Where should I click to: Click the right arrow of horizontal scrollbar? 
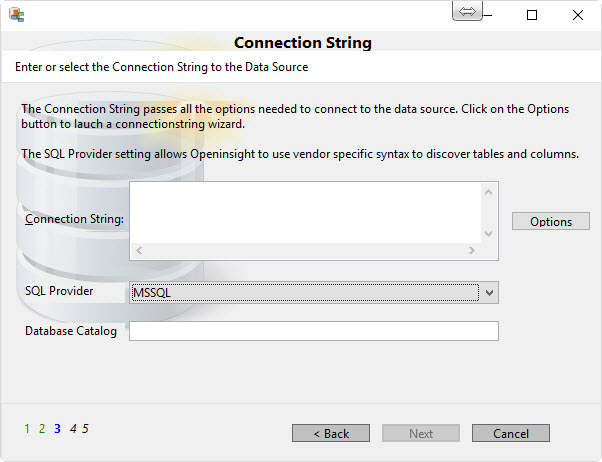tap(472, 250)
